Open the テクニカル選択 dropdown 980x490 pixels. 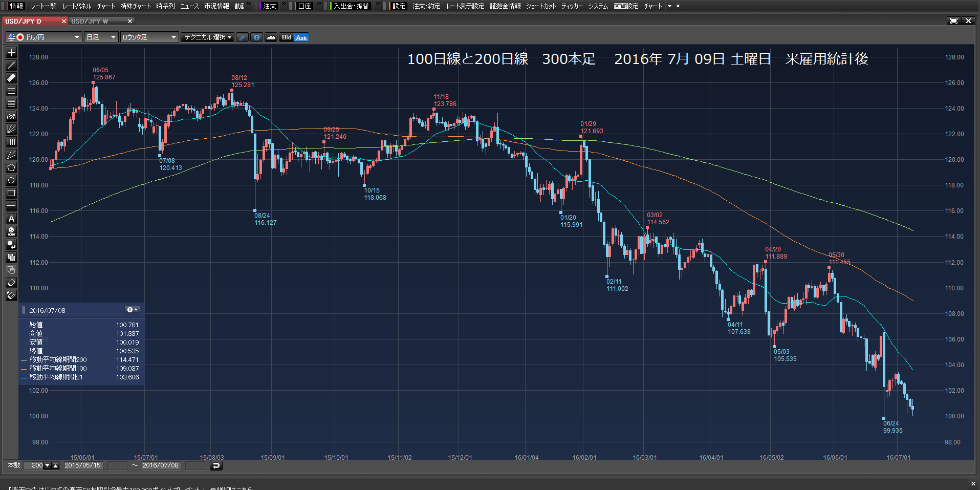[208, 37]
